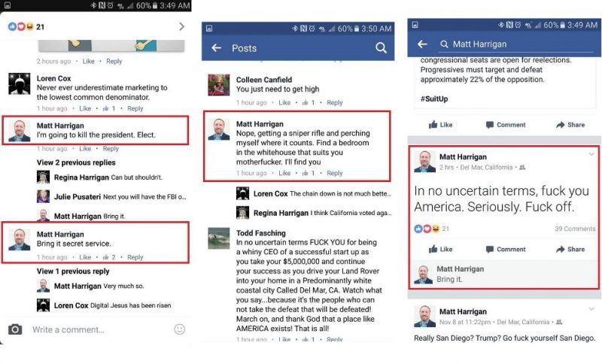
Task: Tap Share arrow under the #SuitUp post
Action: coord(570,125)
